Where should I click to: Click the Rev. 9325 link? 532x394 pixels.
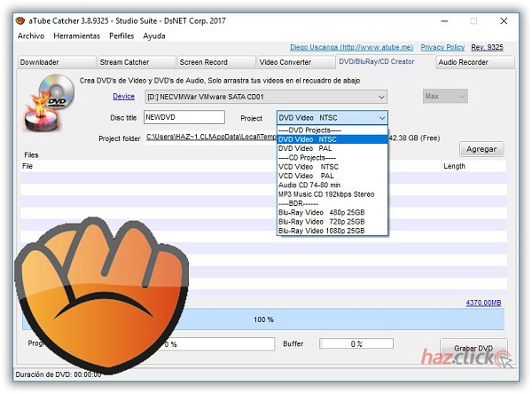click(x=487, y=47)
